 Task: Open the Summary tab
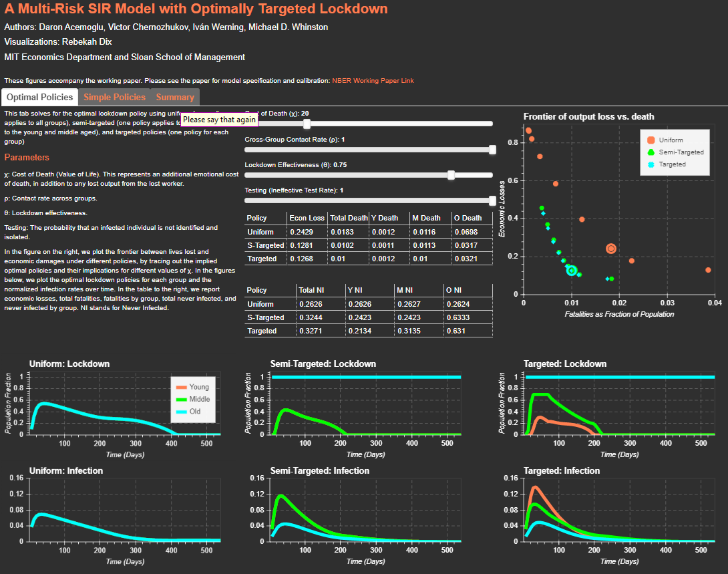(175, 97)
